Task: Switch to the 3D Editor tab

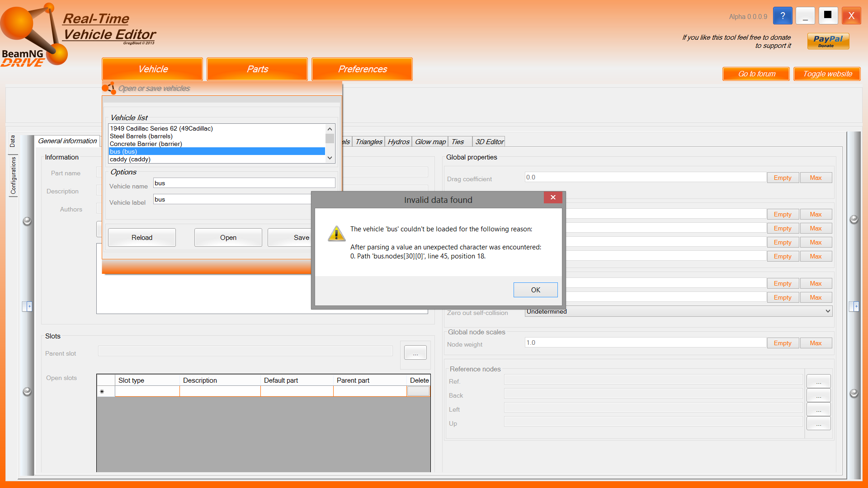Action: coord(489,142)
